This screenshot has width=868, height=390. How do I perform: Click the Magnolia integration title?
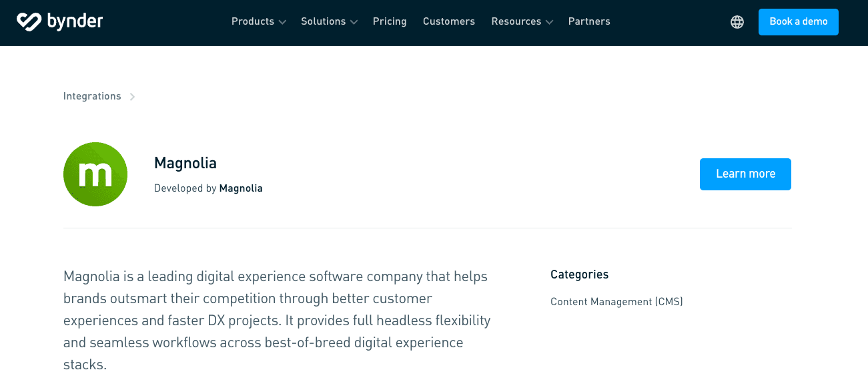click(185, 163)
